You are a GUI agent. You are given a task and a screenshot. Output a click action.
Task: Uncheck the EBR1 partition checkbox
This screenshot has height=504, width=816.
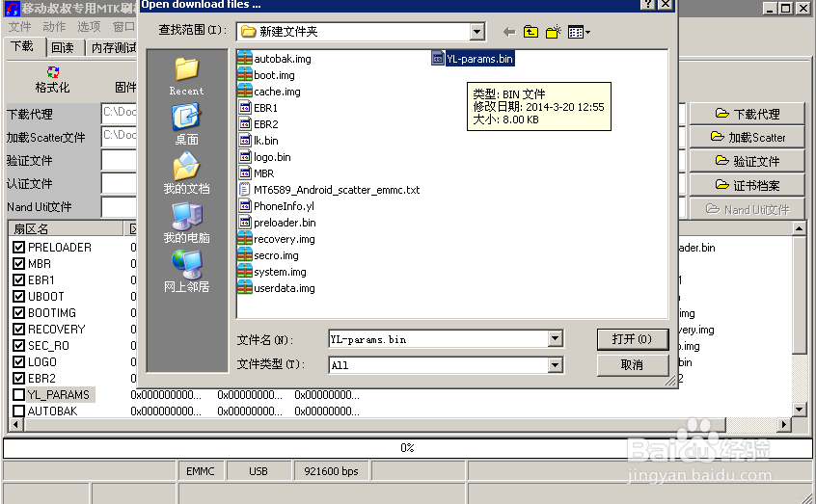pos(18,279)
